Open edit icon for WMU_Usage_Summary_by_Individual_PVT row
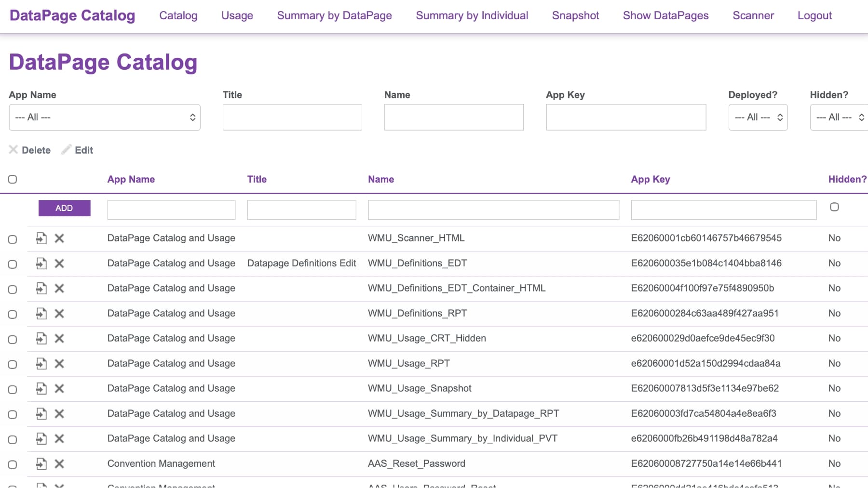The width and height of the screenshot is (868, 488). pyautogui.click(x=41, y=438)
